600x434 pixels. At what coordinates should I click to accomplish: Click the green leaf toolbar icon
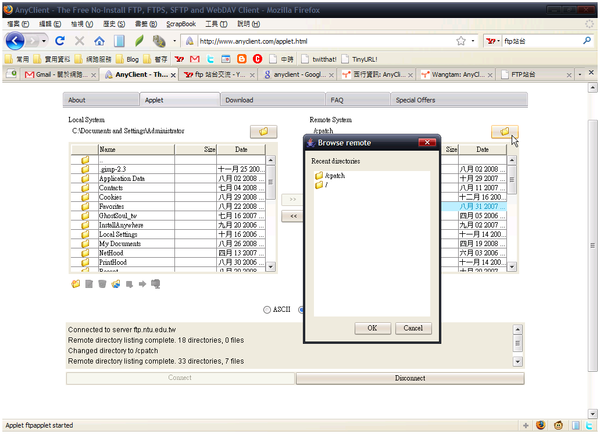pos(139,41)
